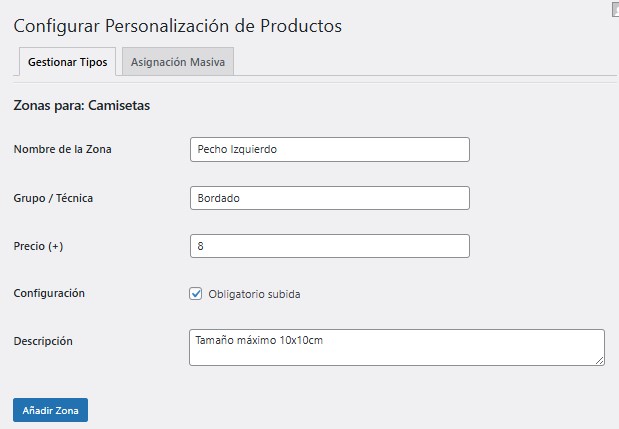Image resolution: width=619 pixels, height=429 pixels.
Task: Click the "Grupo / Técnica" label
Action: pos(53,198)
